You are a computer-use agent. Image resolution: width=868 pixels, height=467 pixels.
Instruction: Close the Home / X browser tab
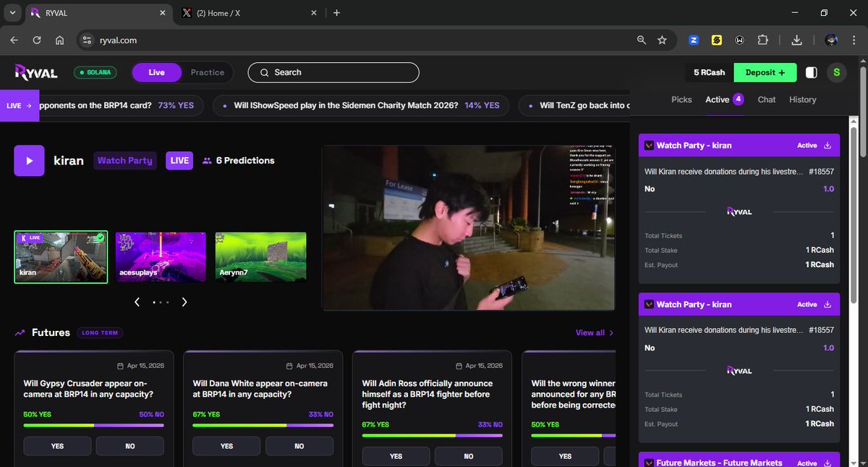click(x=314, y=13)
